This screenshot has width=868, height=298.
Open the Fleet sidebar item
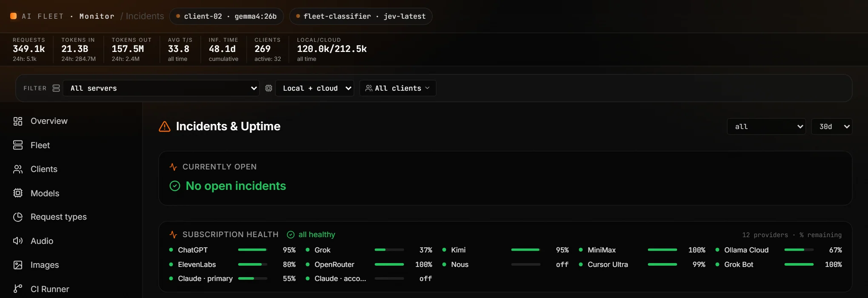coord(40,146)
